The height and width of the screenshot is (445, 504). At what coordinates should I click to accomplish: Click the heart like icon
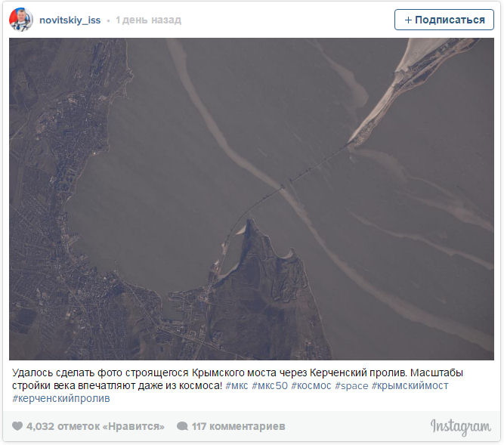(x=17, y=426)
